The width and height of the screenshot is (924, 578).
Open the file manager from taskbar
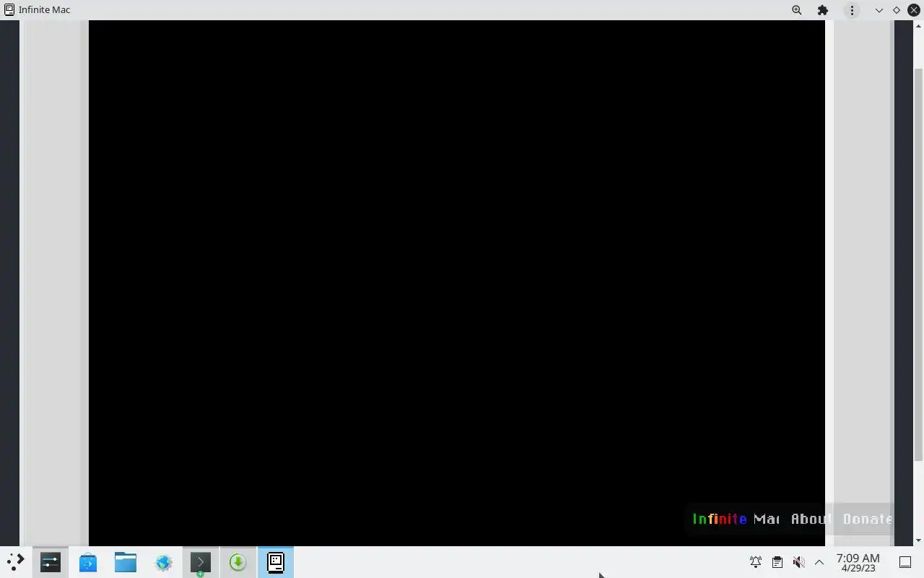[126, 562]
